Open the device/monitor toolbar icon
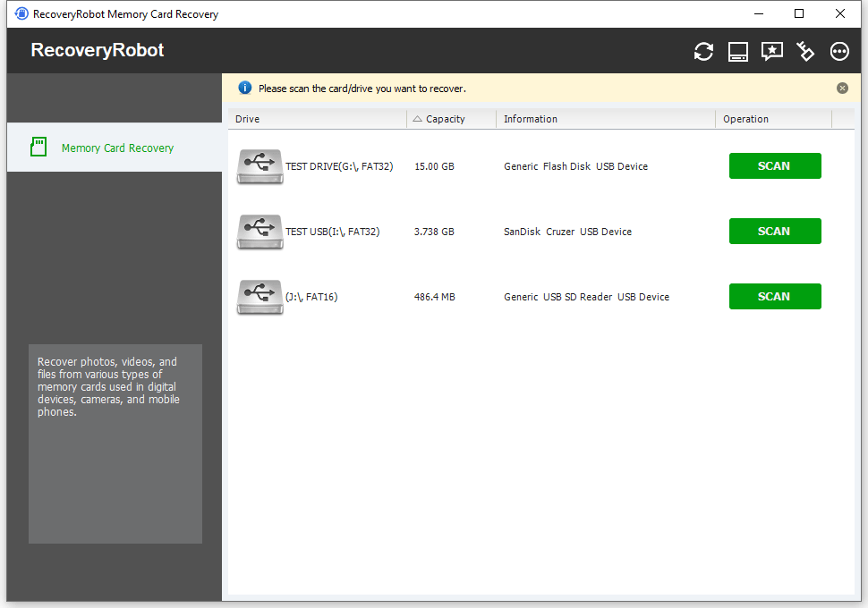The width and height of the screenshot is (868, 608). pos(737,51)
